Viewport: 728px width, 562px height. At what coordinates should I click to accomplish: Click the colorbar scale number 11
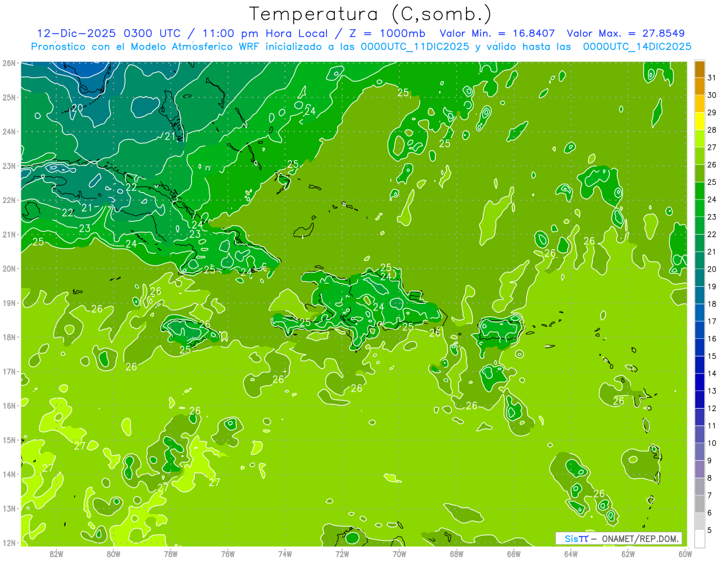[712, 426]
